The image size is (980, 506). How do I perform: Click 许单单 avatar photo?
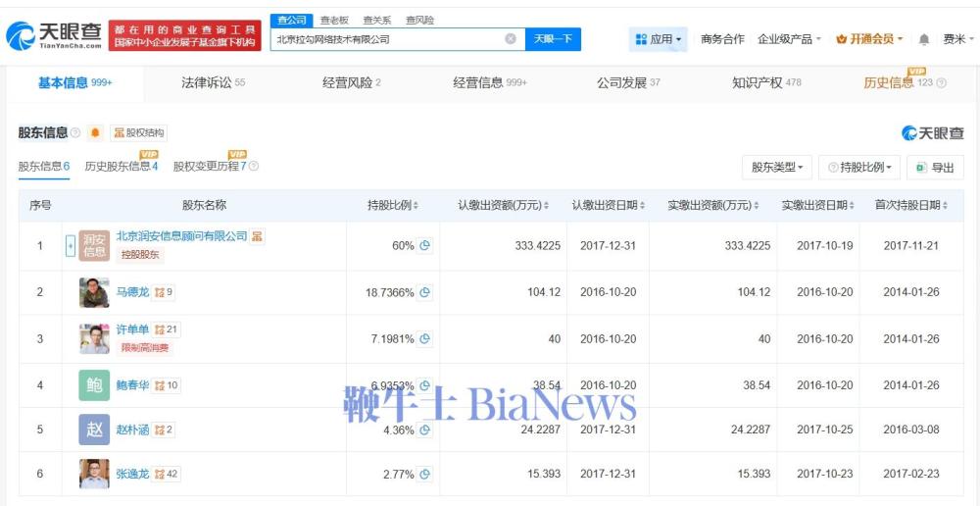click(x=94, y=338)
